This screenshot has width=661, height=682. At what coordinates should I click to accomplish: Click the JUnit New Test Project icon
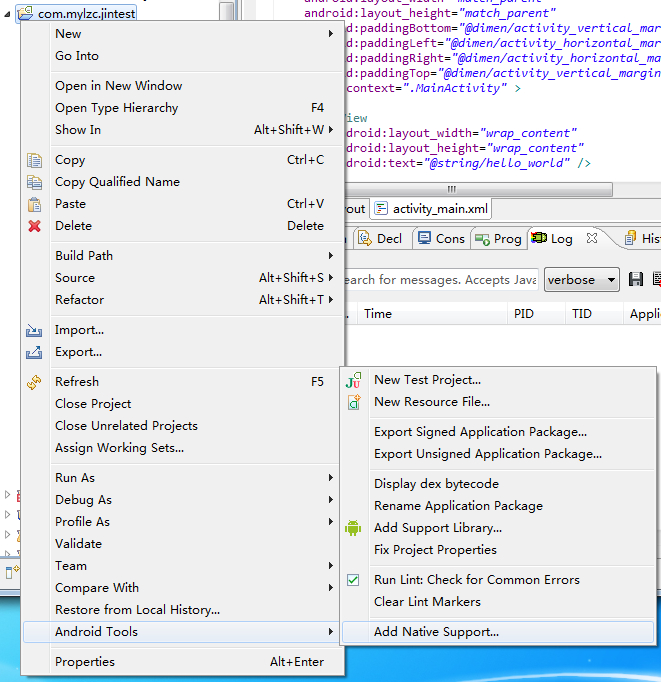point(353,380)
